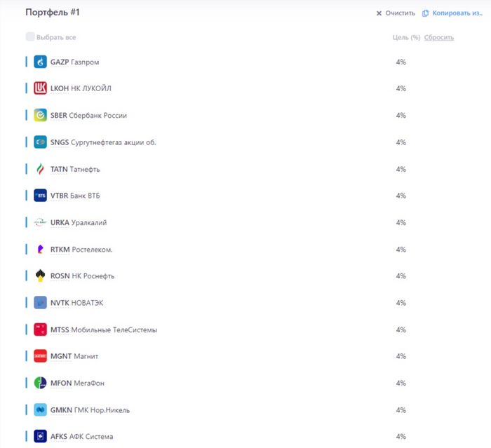Edit the 4% target for GAZP
Screen dimensions: 491x448
[x=401, y=62]
